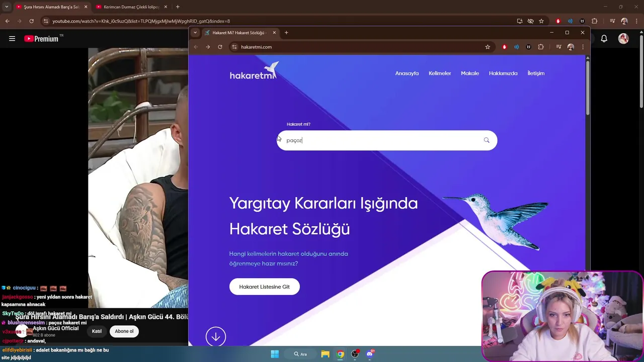Open the profile avatar in the hakaretmi window
The height and width of the screenshot is (362, 644).
pos(571,47)
